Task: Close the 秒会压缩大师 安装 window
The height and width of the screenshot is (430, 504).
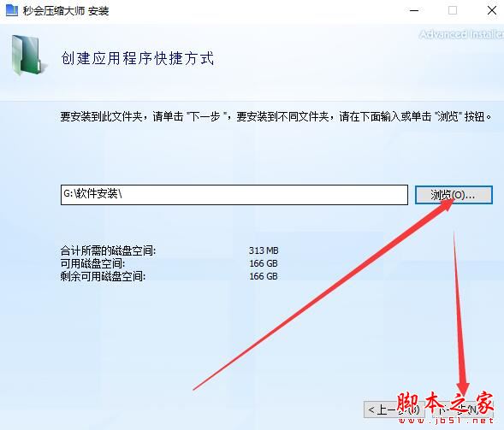Action: click(492, 10)
